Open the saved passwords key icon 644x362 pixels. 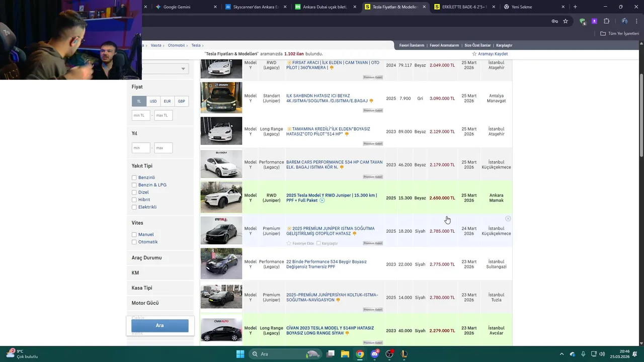coord(554,21)
